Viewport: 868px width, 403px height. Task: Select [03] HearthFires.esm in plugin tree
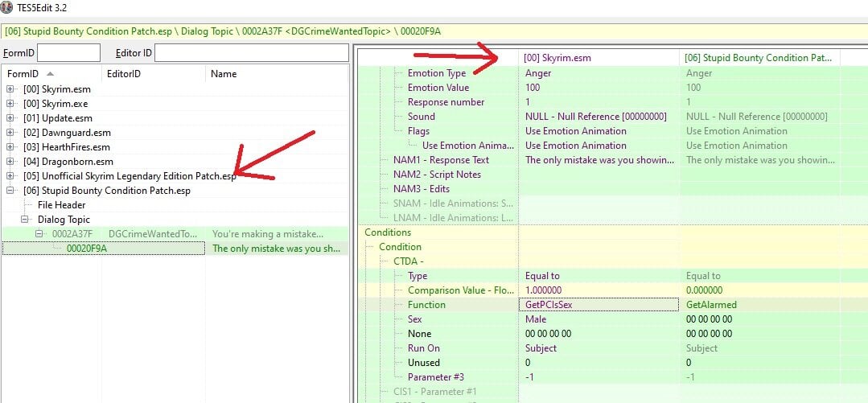(67, 146)
